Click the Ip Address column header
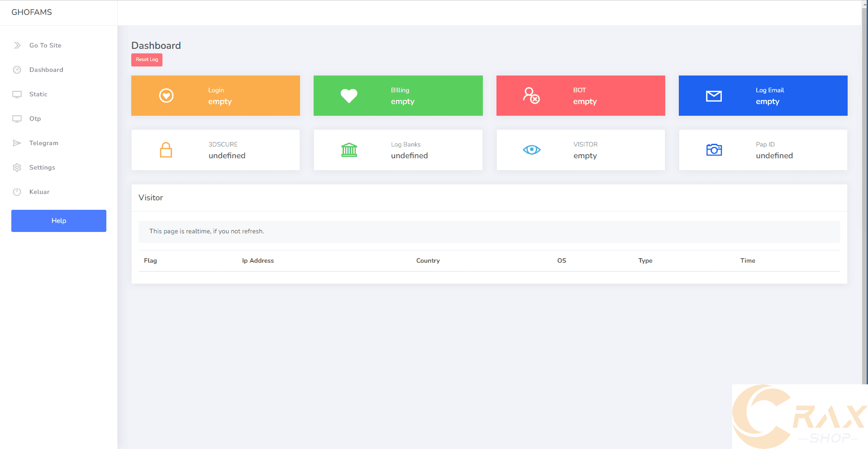This screenshot has width=868, height=449. tap(258, 260)
